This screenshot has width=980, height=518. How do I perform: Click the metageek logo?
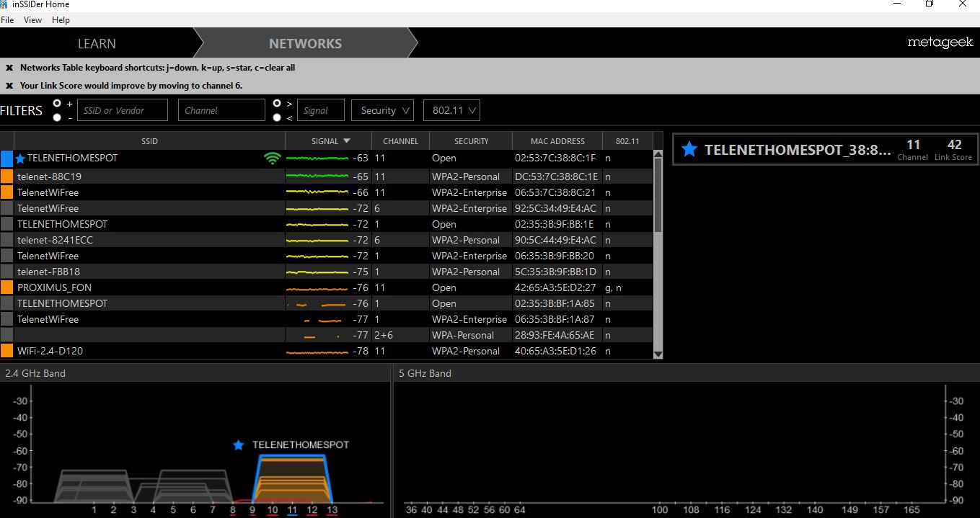click(940, 43)
